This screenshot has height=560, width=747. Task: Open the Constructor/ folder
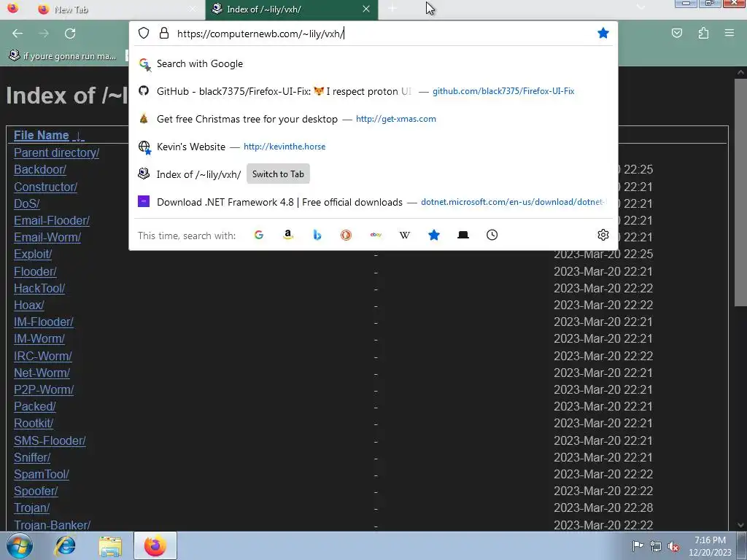pyautogui.click(x=45, y=187)
